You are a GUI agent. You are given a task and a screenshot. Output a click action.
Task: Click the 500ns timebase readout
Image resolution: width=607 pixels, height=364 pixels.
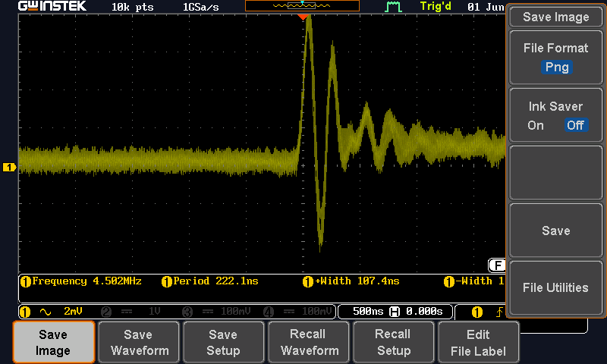tap(368, 312)
